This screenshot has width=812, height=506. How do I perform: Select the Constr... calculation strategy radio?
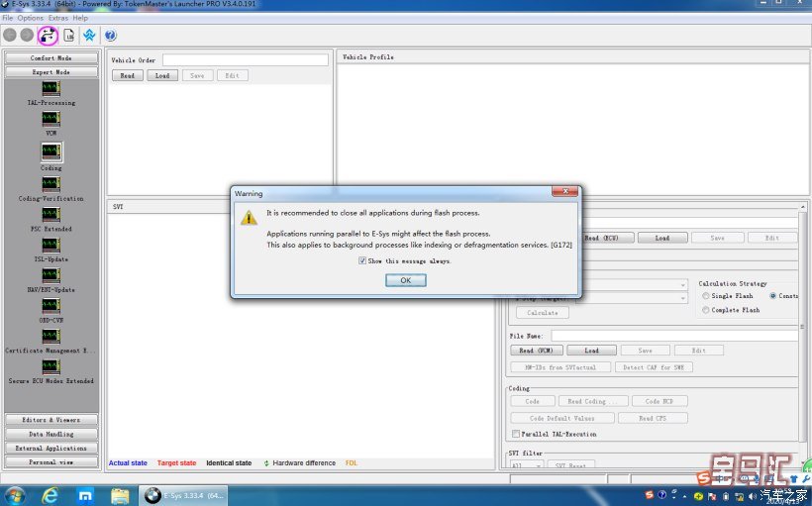[772, 296]
